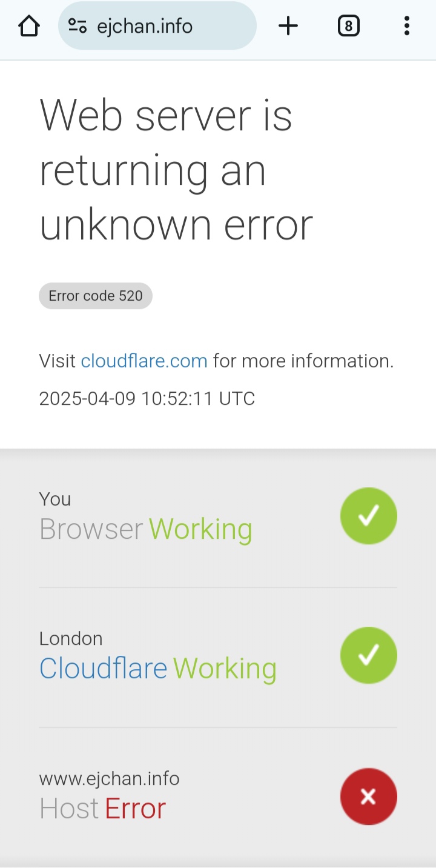
Task: Tap the Chrome home icon
Action: (29, 26)
